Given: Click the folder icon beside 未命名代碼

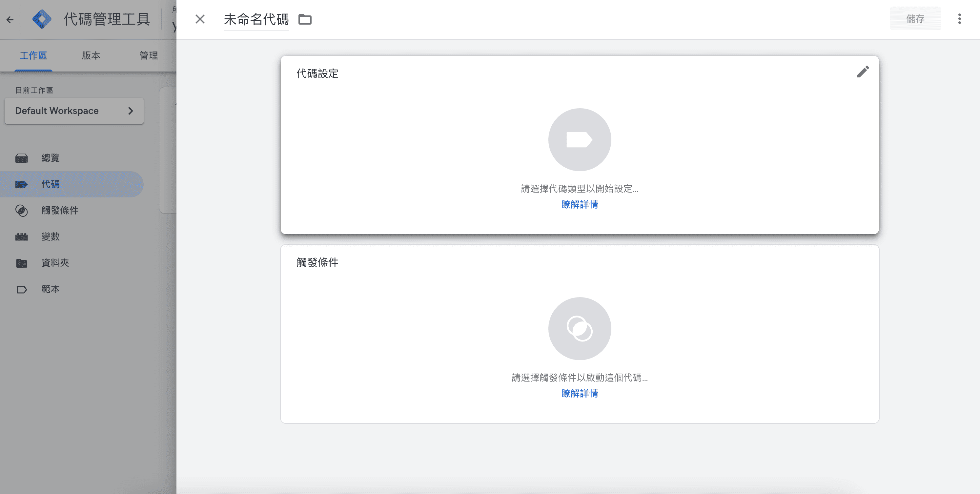Looking at the screenshot, I should (305, 19).
